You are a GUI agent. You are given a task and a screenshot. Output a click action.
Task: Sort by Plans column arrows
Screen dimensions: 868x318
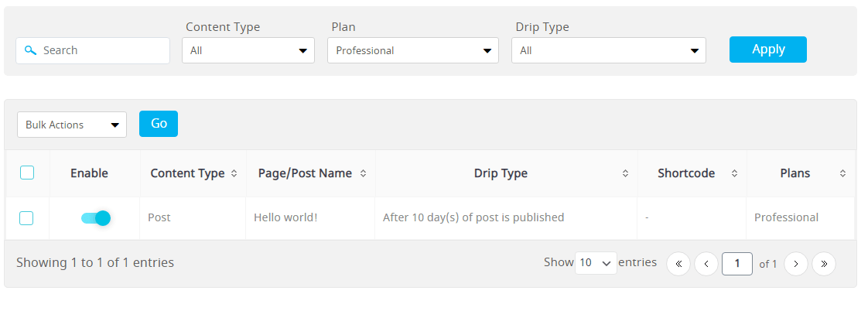pyautogui.click(x=842, y=173)
